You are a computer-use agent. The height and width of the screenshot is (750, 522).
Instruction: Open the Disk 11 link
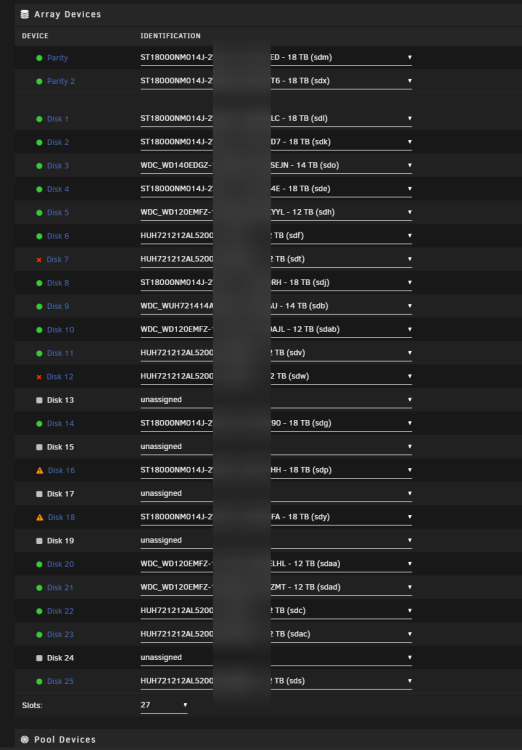60,353
